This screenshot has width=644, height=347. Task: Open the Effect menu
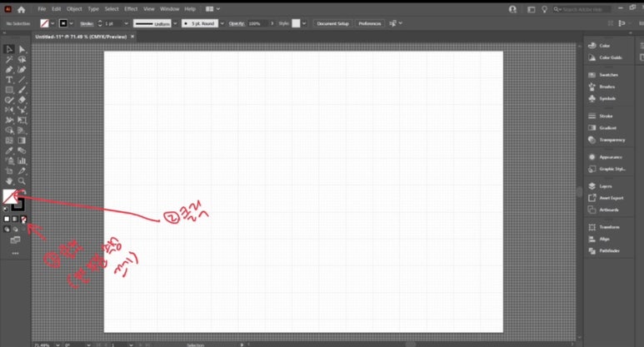click(131, 8)
